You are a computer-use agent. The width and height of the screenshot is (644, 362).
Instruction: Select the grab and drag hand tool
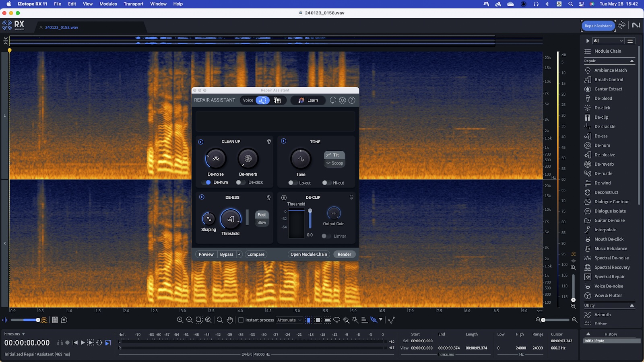(x=230, y=320)
